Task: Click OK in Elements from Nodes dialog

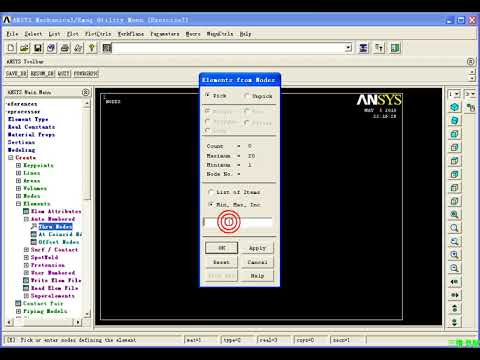Action: [x=222, y=248]
